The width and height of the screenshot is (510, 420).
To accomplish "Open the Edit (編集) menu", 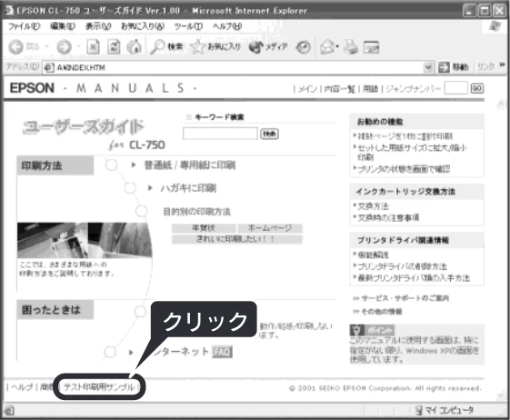I will pos(63,26).
